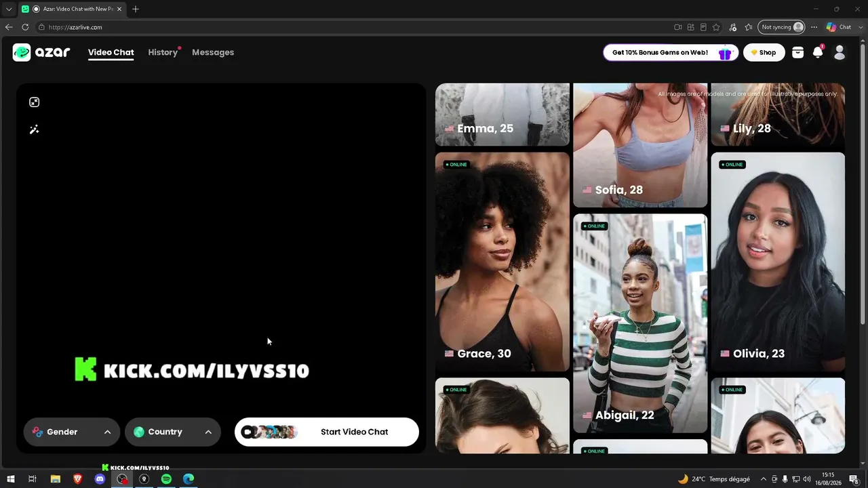Image resolution: width=868 pixels, height=488 pixels.
Task: Open Spotify from taskbar
Action: point(166,479)
